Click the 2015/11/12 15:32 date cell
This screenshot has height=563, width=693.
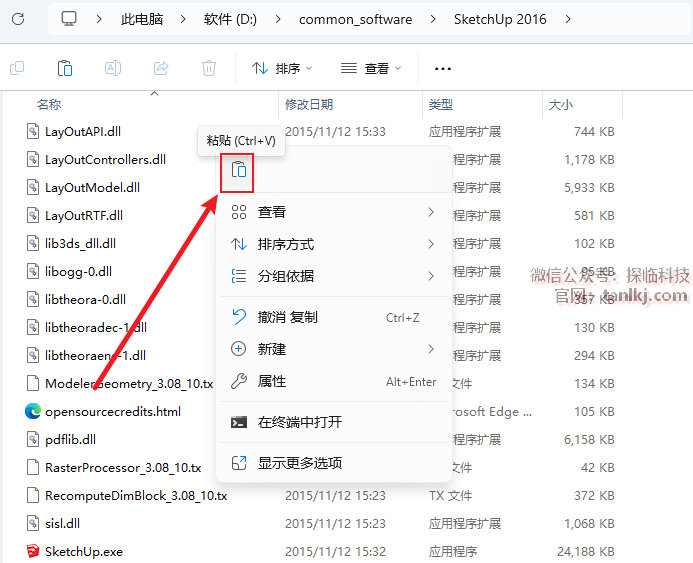click(x=335, y=552)
